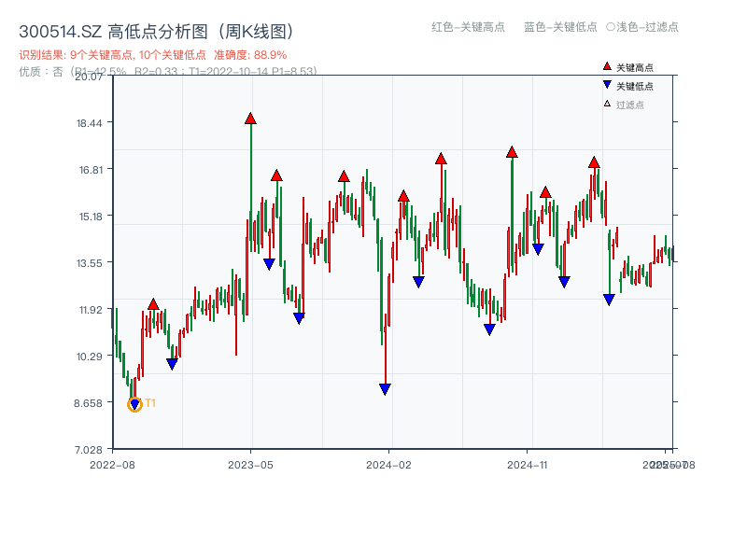
Task: Select the red triangle above the 2024-02 peak
Action: tap(402, 195)
